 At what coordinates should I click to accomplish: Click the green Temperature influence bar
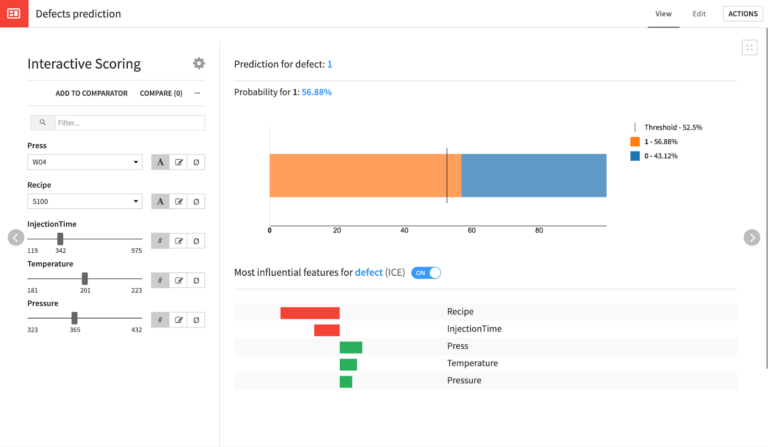coord(348,364)
